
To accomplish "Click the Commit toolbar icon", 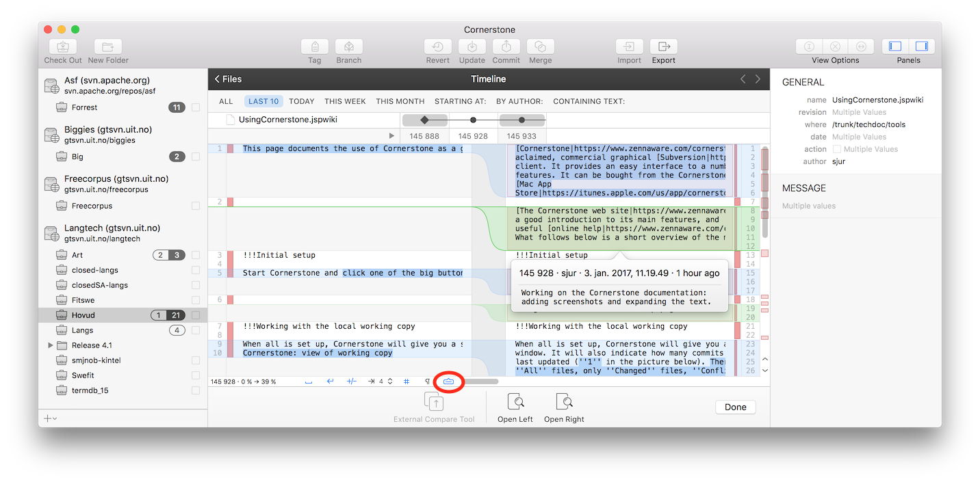I will tap(506, 46).
